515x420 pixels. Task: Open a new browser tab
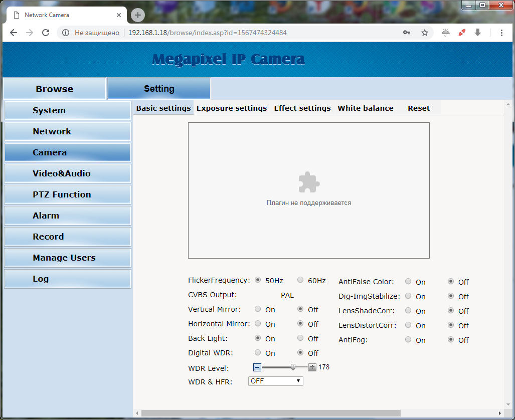[137, 15]
